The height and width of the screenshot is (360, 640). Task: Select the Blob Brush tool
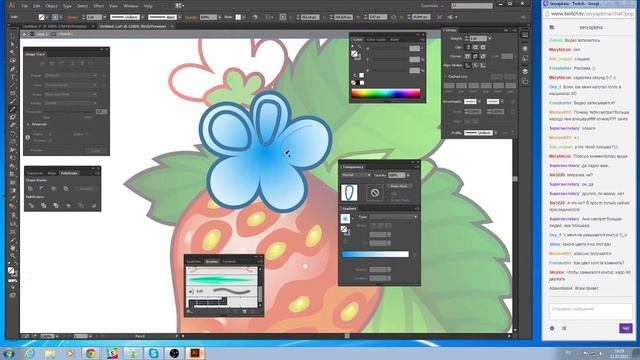[x=12, y=117]
